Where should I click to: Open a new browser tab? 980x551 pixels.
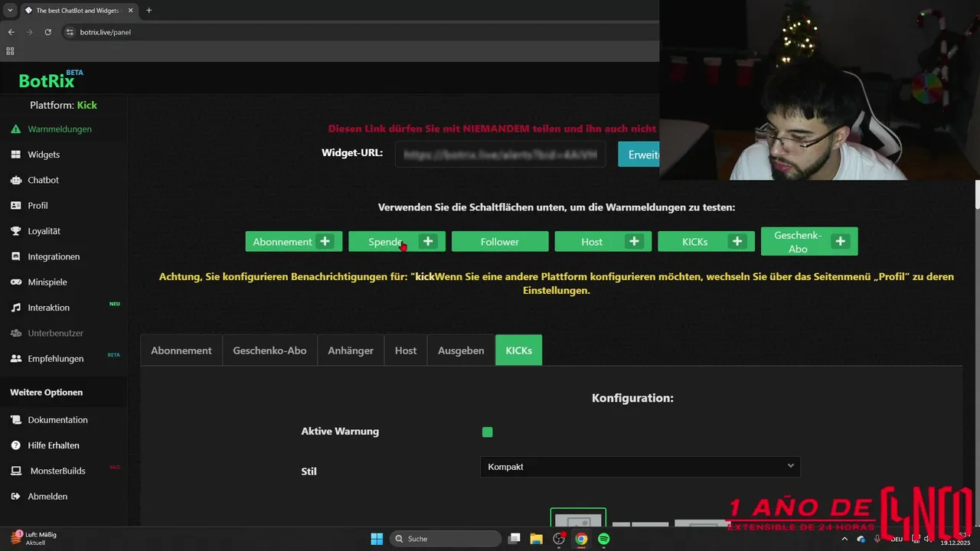(x=149, y=11)
